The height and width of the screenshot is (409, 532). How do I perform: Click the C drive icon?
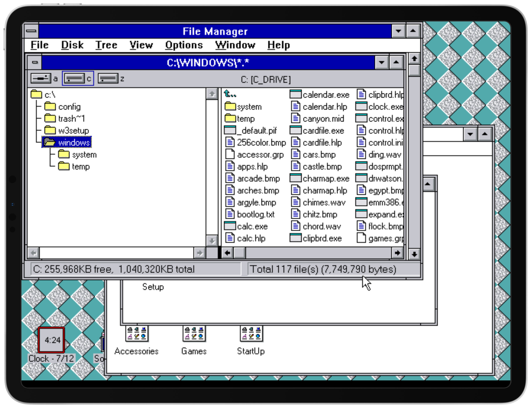tap(75, 79)
